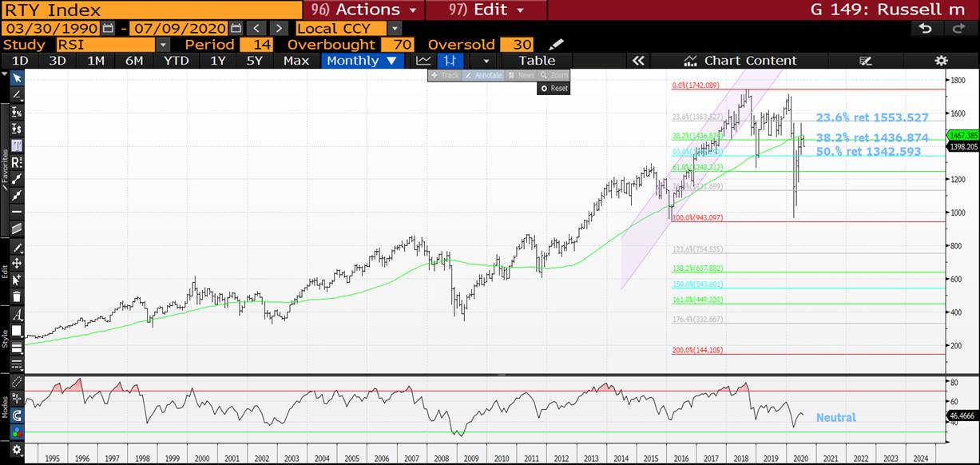The height and width of the screenshot is (465, 980).
Task: Click the next date range arrow
Action: pos(278,28)
